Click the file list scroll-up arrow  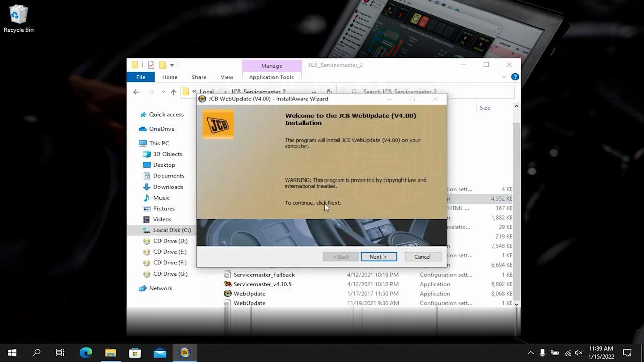[x=516, y=106]
